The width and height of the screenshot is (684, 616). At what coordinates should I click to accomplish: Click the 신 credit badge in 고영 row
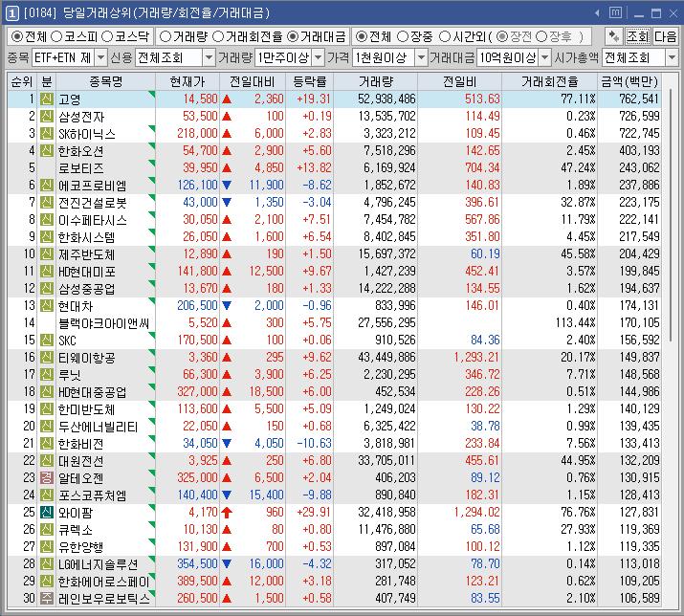[x=46, y=99]
